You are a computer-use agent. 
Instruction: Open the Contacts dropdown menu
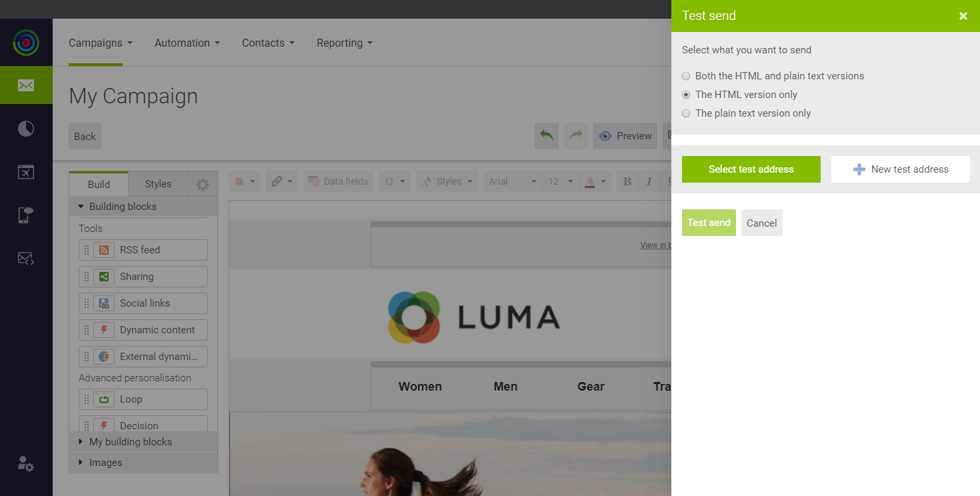pyautogui.click(x=268, y=43)
